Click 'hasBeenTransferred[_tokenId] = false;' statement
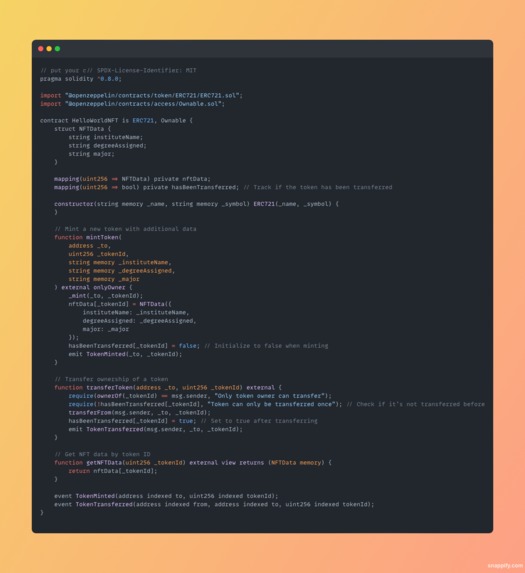The width and height of the screenshot is (525, 573). click(134, 346)
